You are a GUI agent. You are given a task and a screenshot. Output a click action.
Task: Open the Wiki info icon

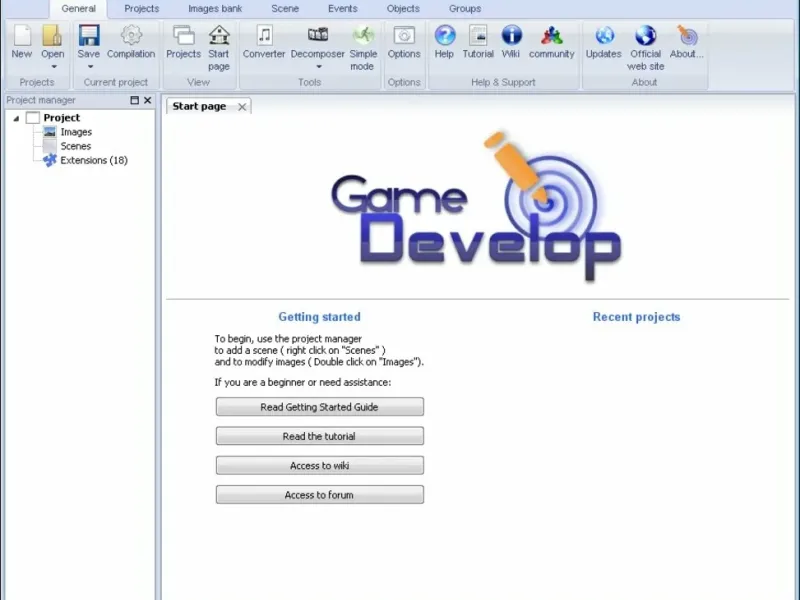[511, 36]
